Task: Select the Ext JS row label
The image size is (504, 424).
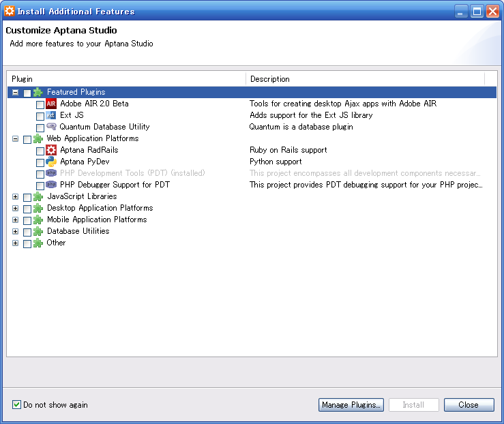Action: 72,115
